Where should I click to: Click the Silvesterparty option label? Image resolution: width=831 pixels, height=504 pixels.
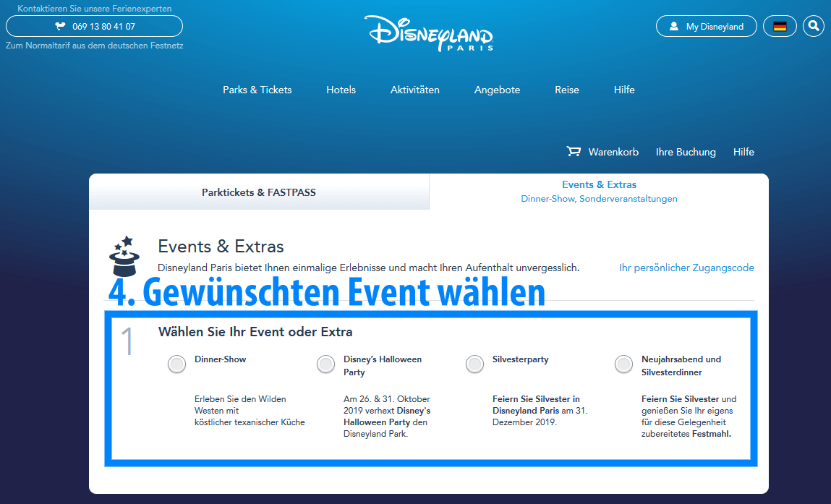pos(521,359)
